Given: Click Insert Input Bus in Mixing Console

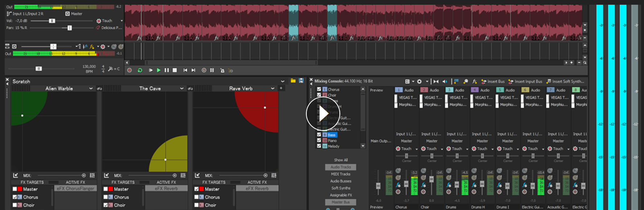Looking at the screenshot, I should (x=525, y=81).
